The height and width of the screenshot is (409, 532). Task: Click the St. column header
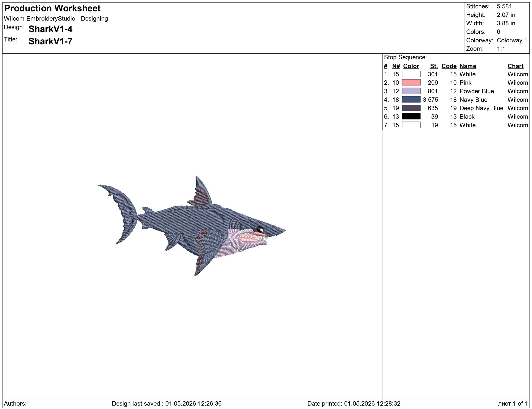[434, 66]
